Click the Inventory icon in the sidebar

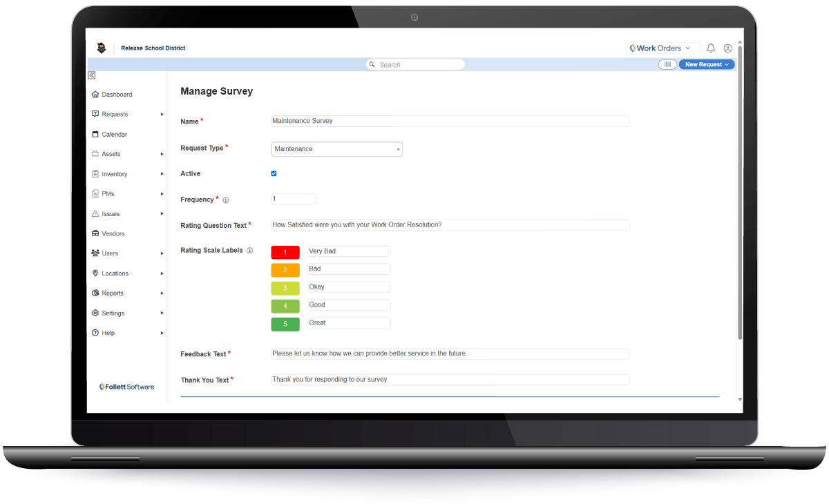point(95,173)
